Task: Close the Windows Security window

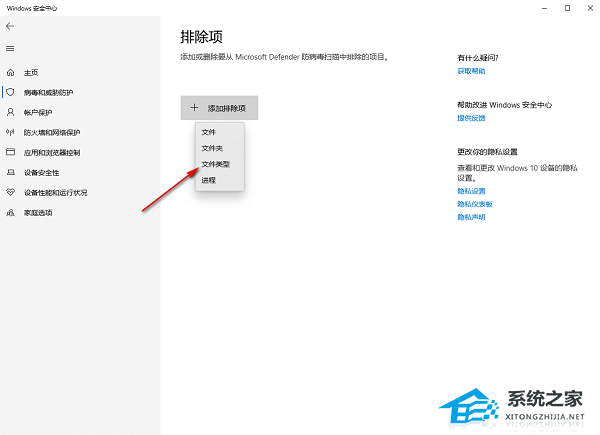Action: (590, 8)
